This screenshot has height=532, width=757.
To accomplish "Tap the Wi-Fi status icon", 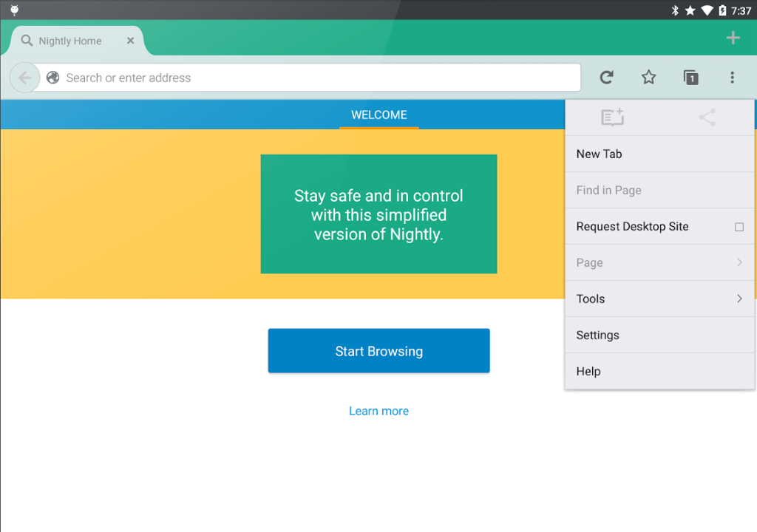I will pos(707,10).
